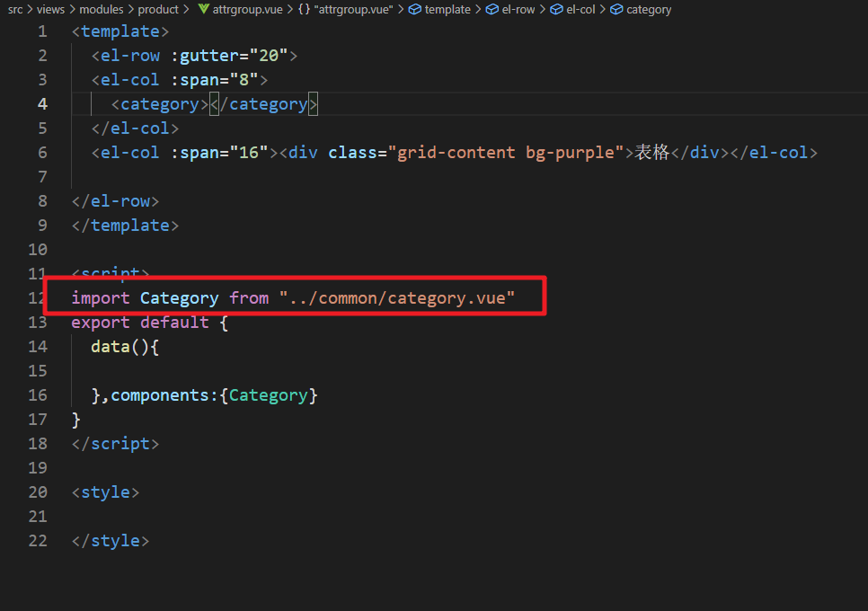Click the cube icon before category breadcrumb

[x=616, y=10]
